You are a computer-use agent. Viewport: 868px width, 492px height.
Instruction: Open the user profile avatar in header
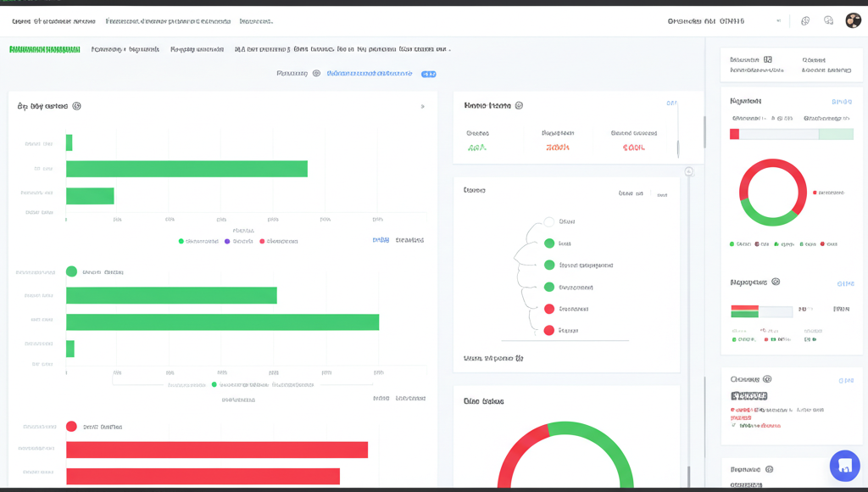853,20
